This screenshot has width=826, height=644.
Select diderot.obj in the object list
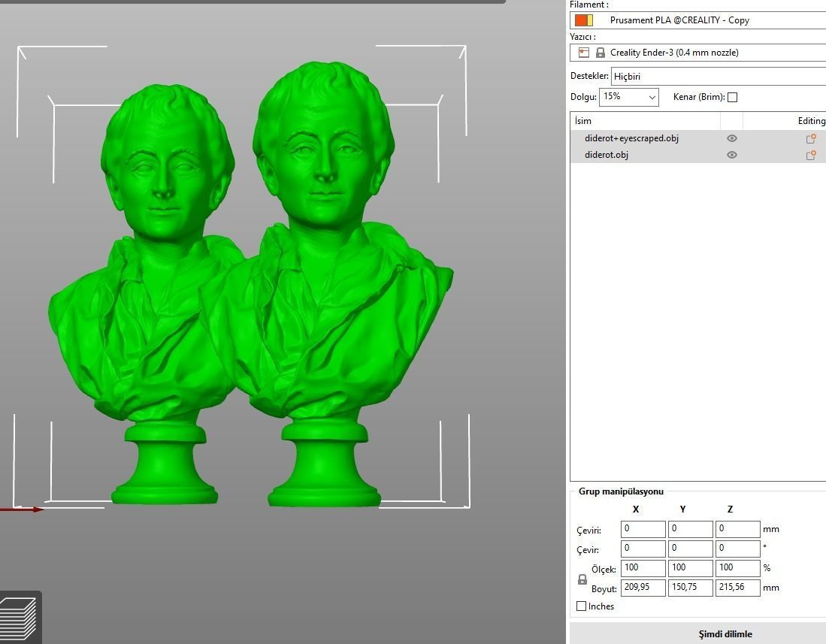pyautogui.click(x=607, y=155)
